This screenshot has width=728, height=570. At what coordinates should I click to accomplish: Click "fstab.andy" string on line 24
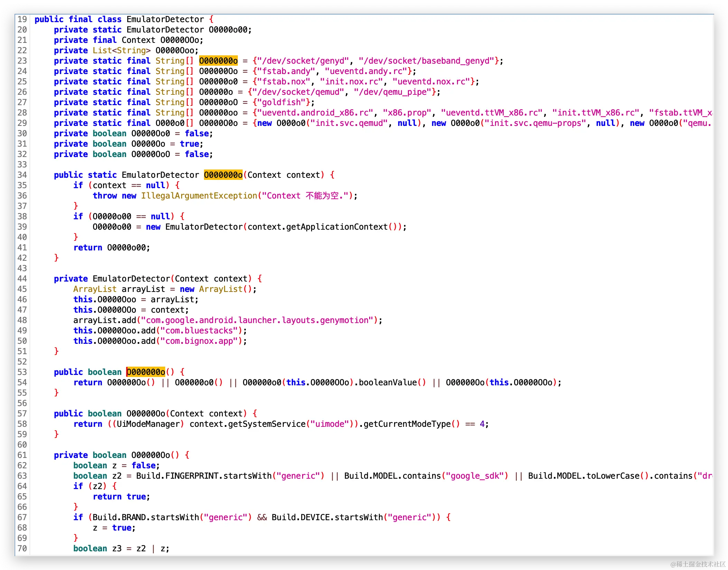click(286, 71)
